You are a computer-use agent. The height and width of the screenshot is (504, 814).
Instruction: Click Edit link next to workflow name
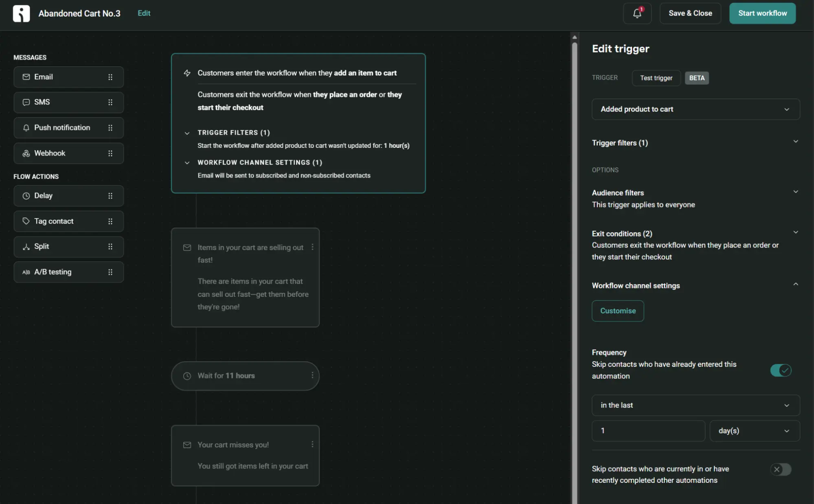click(x=144, y=13)
